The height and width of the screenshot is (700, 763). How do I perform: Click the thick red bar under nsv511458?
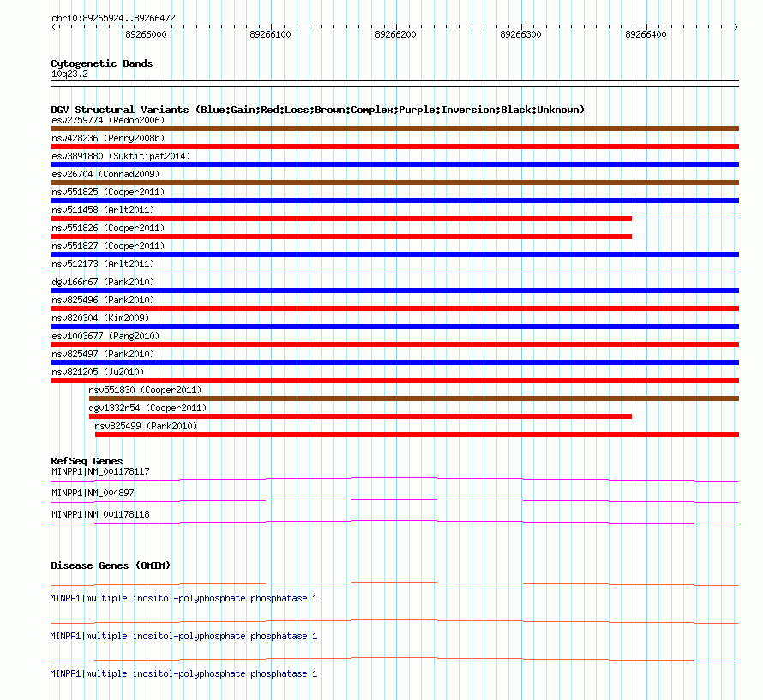click(x=341, y=218)
